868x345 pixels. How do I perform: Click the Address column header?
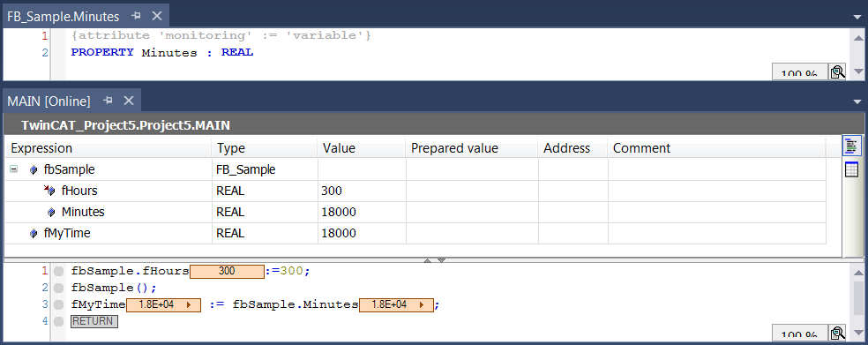[x=573, y=148]
